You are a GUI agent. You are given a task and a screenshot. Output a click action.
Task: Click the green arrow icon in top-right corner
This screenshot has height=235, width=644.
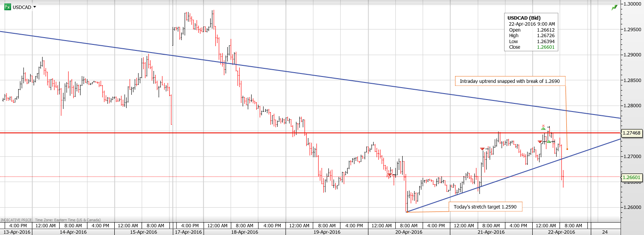point(614,8)
